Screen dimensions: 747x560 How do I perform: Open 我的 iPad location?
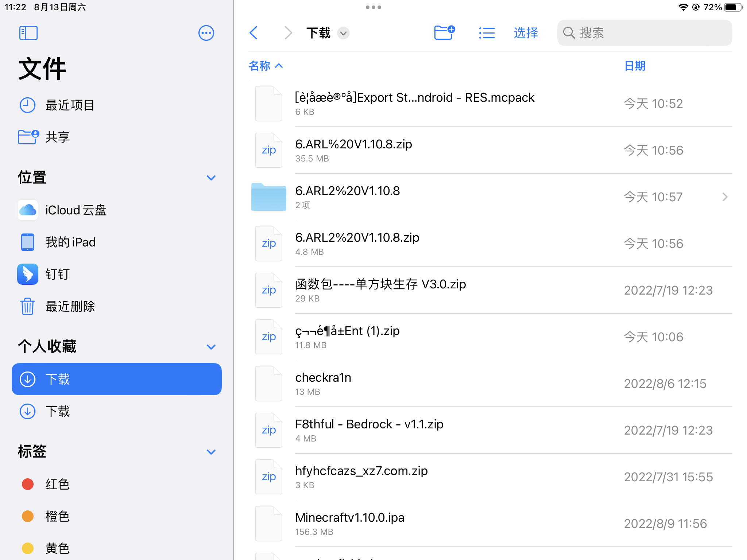[117, 242]
